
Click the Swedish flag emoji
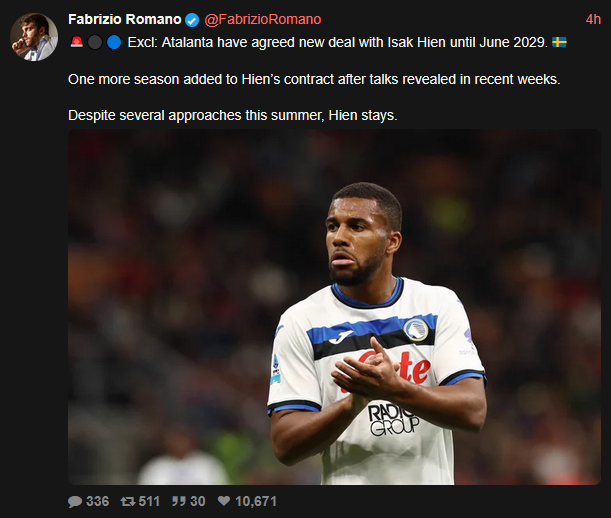click(x=559, y=42)
